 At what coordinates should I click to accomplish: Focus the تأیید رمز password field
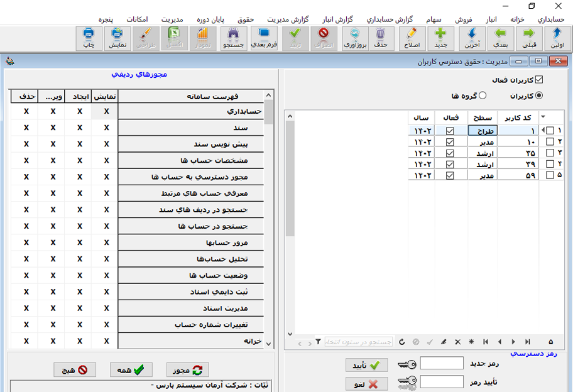[442, 382]
